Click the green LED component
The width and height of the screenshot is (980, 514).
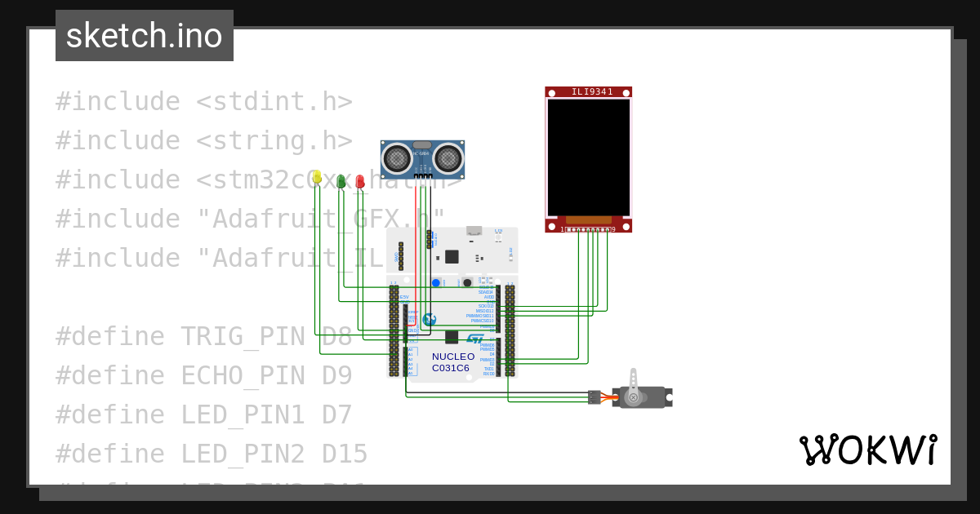[x=341, y=181]
